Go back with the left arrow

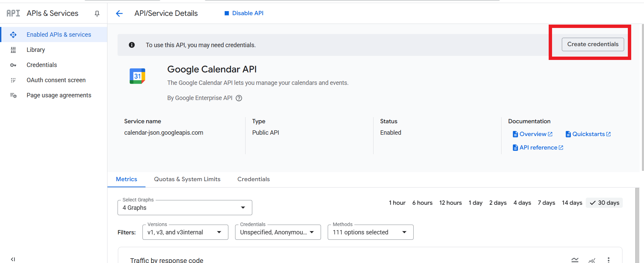(x=119, y=13)
